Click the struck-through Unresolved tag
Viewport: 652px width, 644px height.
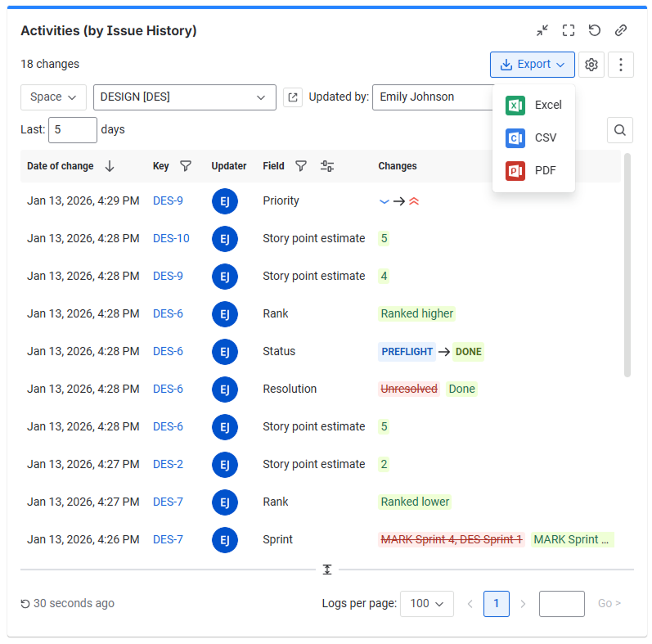coord(409,390)
